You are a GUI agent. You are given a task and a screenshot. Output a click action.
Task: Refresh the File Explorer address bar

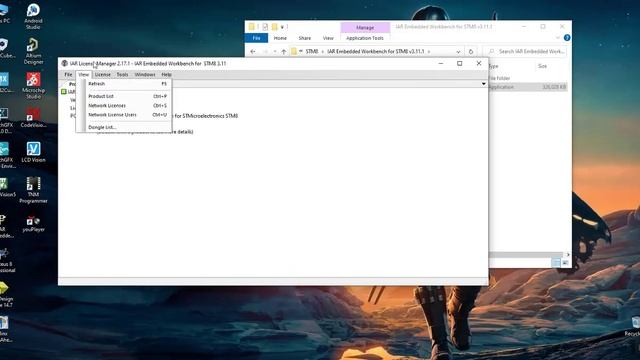[471, 51]
